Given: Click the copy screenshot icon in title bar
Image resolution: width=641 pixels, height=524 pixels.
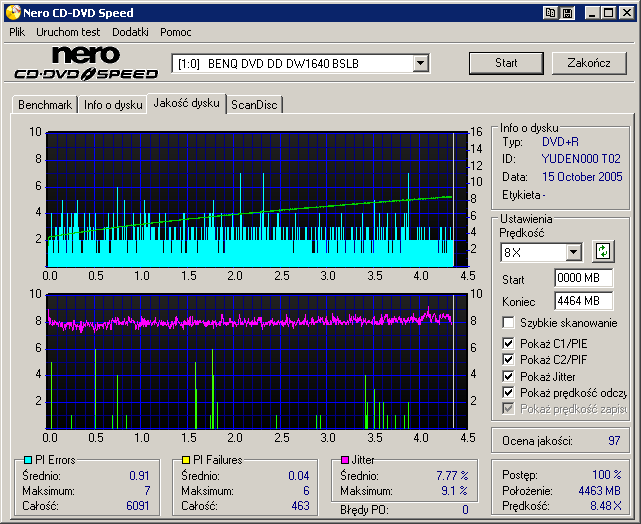Looking at the screenshot, I should [550, 13].
